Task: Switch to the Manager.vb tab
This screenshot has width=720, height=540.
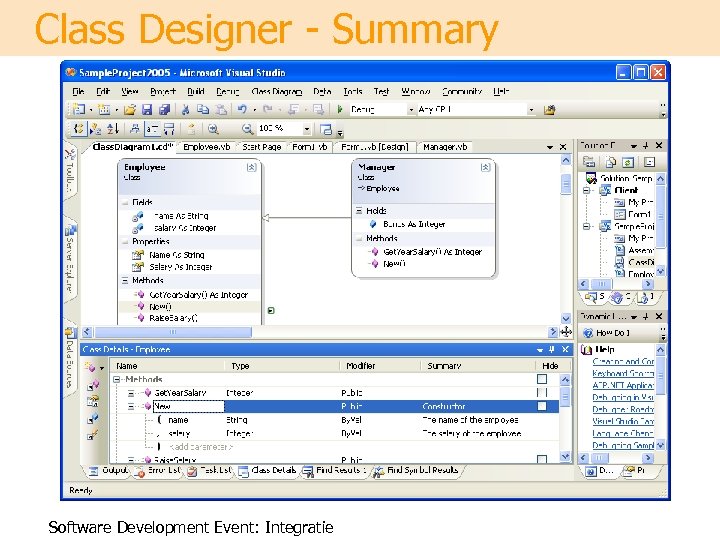Action: click(445, 147)
